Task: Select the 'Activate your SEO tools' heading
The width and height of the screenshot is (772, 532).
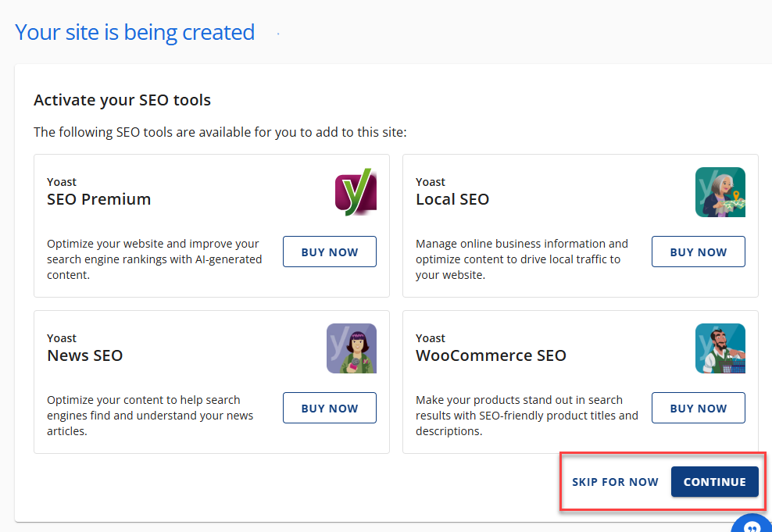Action: coord(122,100)
